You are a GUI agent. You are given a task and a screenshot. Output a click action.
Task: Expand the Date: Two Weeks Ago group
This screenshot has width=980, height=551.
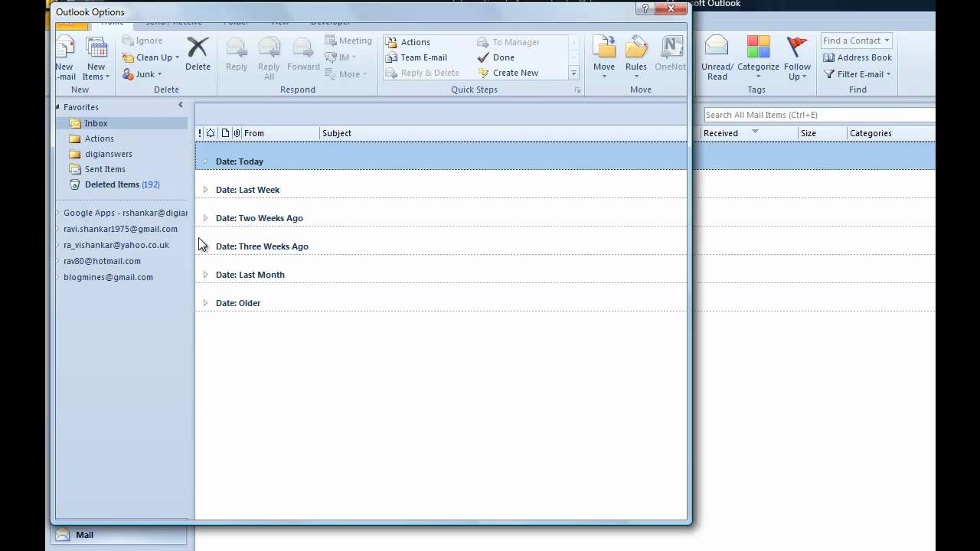click(x=205, y=218)
